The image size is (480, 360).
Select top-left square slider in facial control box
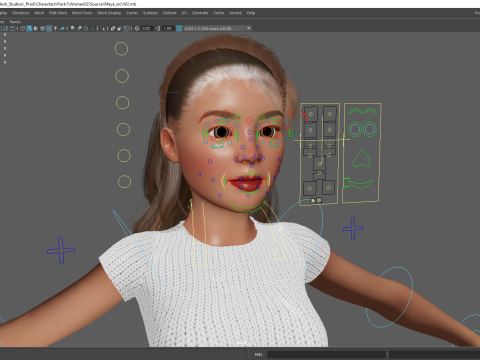(x=311, y=114)
